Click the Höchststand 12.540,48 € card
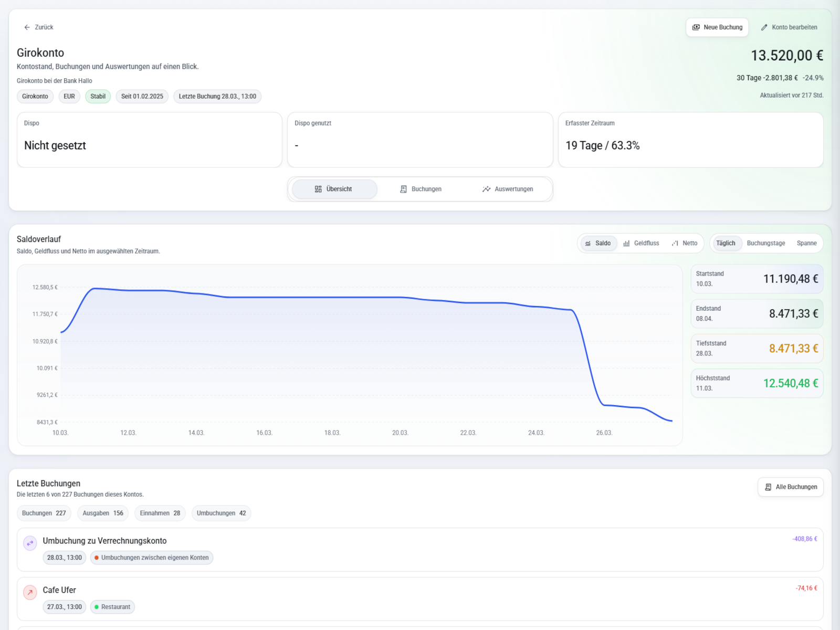The image size is (840, 630). (x=757, y=383)
